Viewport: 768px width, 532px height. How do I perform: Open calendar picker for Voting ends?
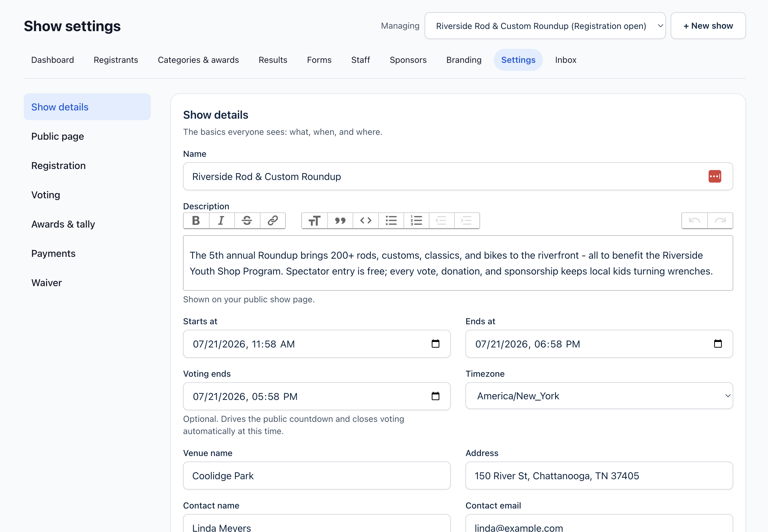click(436, 396)
